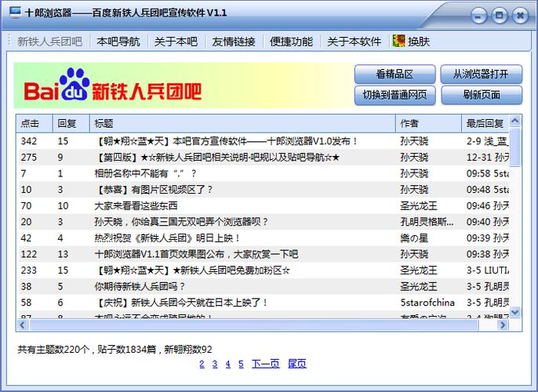Viewport: 538px width, 392px height.
Task: Click the horizontal scrollbar thumb
Action: coord(254,325)
